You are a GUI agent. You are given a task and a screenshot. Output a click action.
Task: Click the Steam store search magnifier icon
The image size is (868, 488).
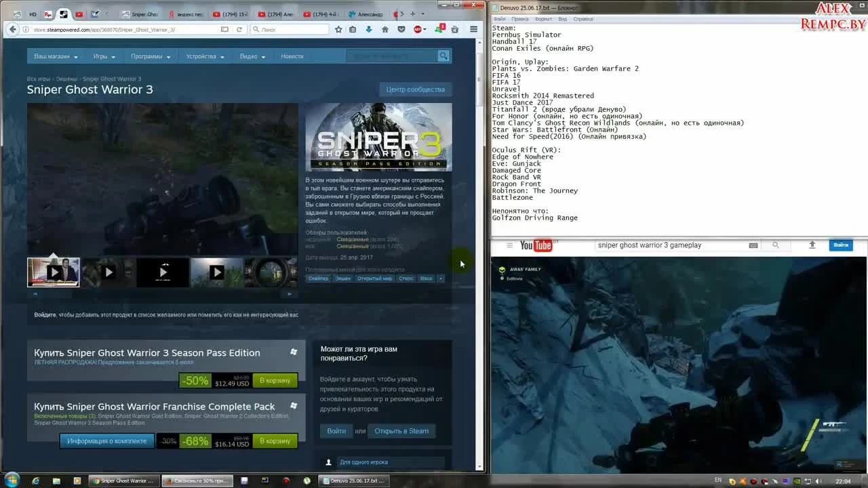[x=443, y=56]
